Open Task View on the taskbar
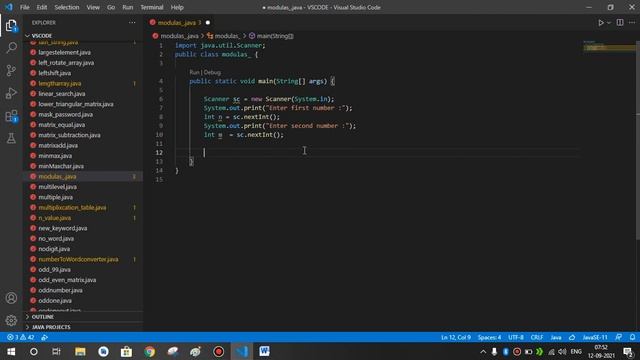The width and height of the screenshot is (640, 360). (56, 351)
